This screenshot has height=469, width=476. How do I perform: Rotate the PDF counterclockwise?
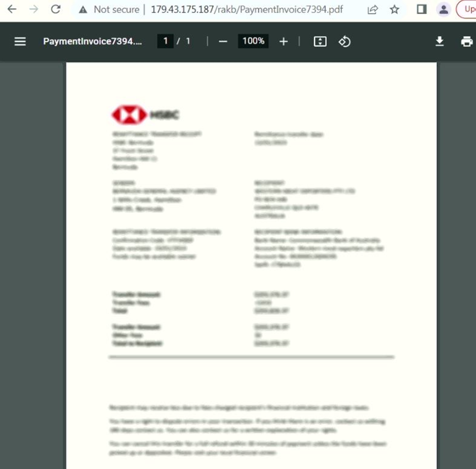tap(344, 41)
